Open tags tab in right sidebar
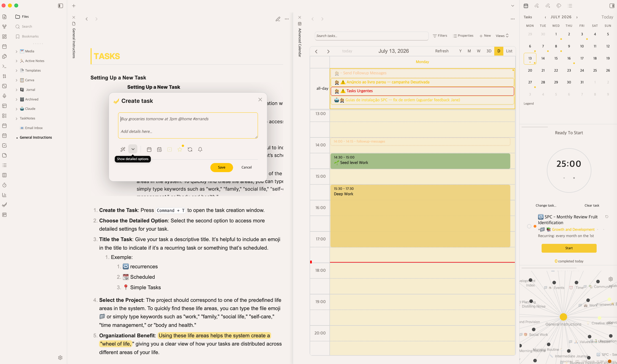Image resolution: width=617 pixels, height=364 pixels. (x=559, y=5)
